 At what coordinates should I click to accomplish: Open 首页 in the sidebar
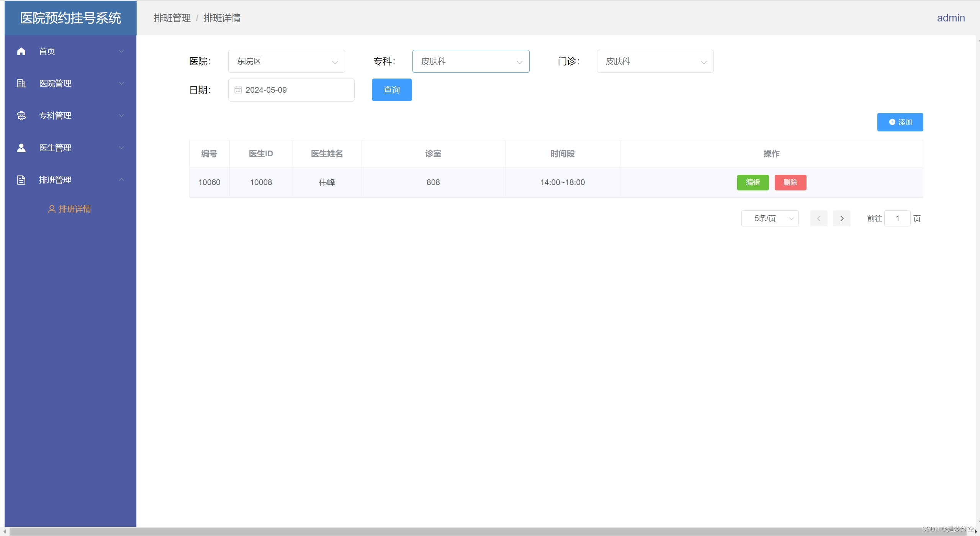pyautogui.click(x=70, y=51)
